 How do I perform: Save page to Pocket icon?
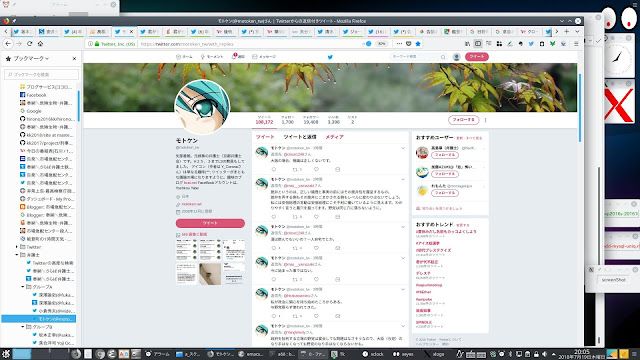[x=409, y=44]
